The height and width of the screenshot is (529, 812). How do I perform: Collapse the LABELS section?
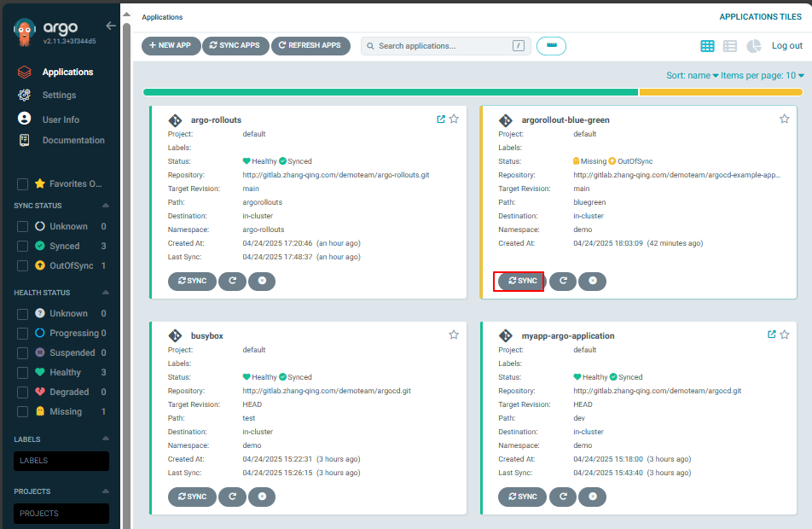pos(106,439)
